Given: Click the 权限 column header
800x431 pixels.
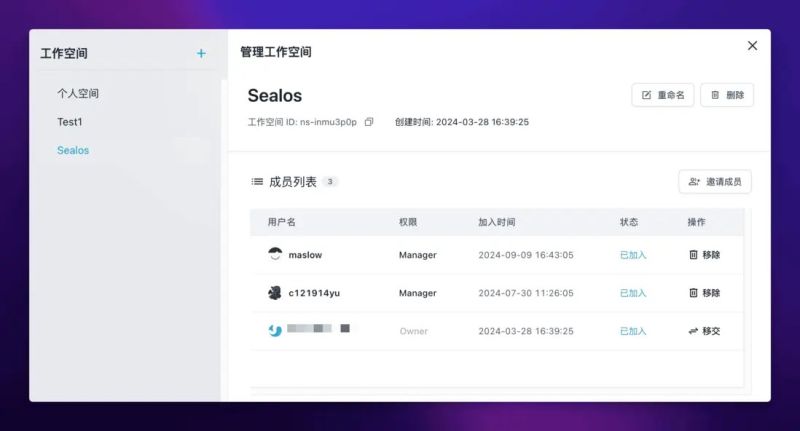Looking at the screenshot, I should pyautogui.click(x=408, y=222).
